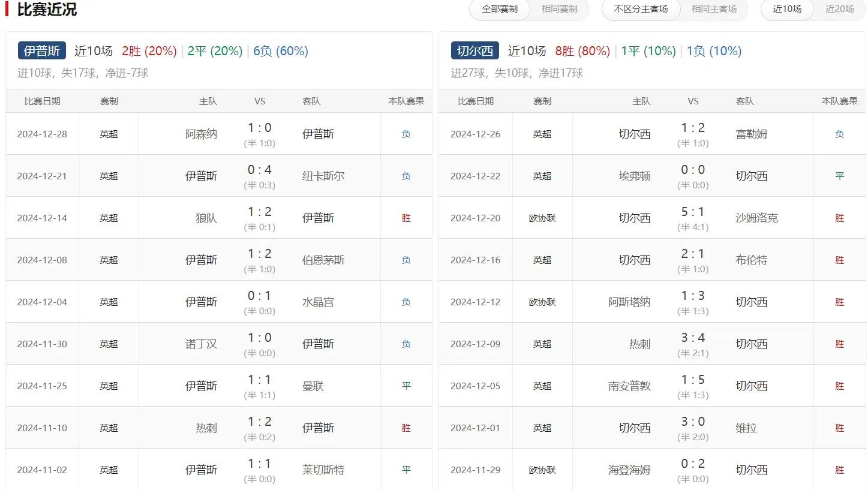
Task: Click the 平 result in 埃弗顿 row
Action: click(839, 176)
